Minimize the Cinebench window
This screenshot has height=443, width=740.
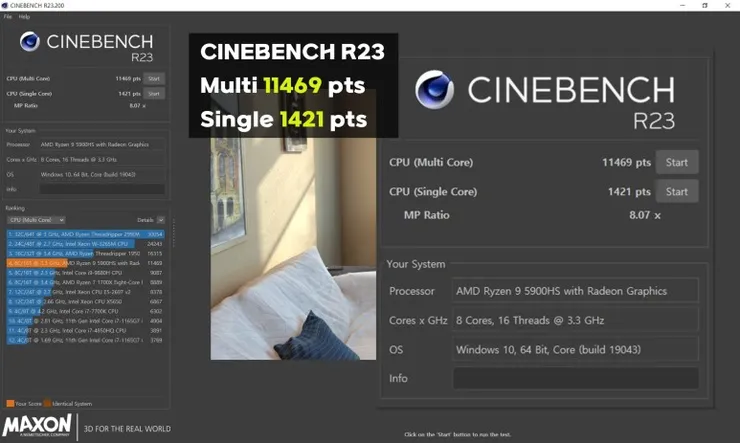click(x=682, y=5)
